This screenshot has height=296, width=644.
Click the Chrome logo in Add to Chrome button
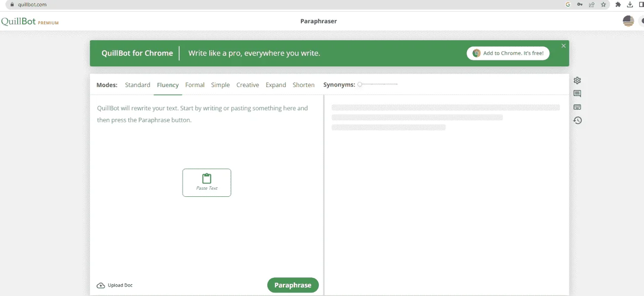[476, 53]
